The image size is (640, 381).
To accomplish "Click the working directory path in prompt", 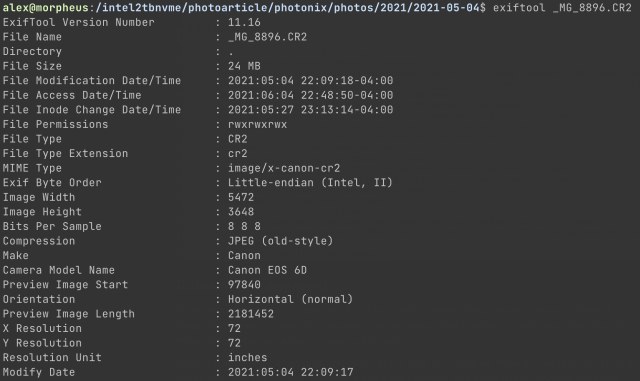I will 287,8.
